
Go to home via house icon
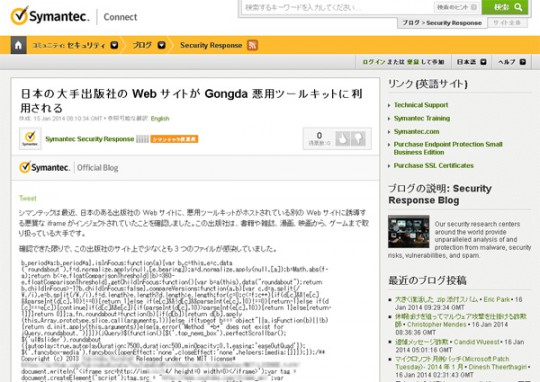tap(19, 45)
